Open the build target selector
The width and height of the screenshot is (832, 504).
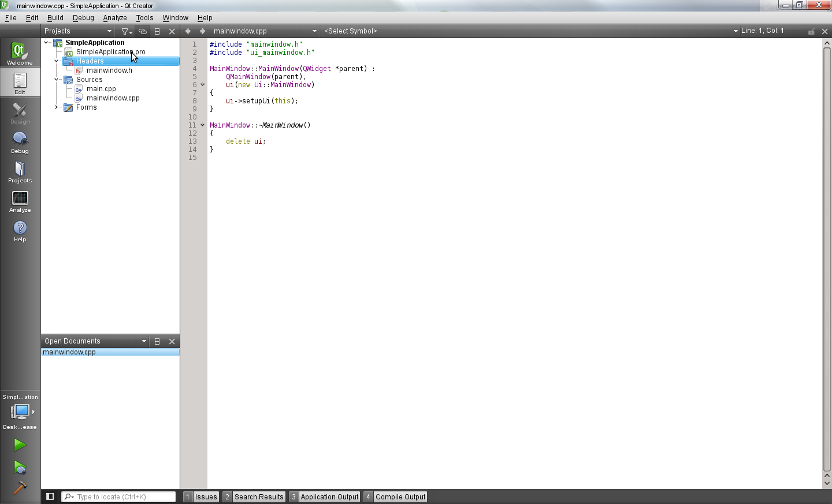[20, 412]
